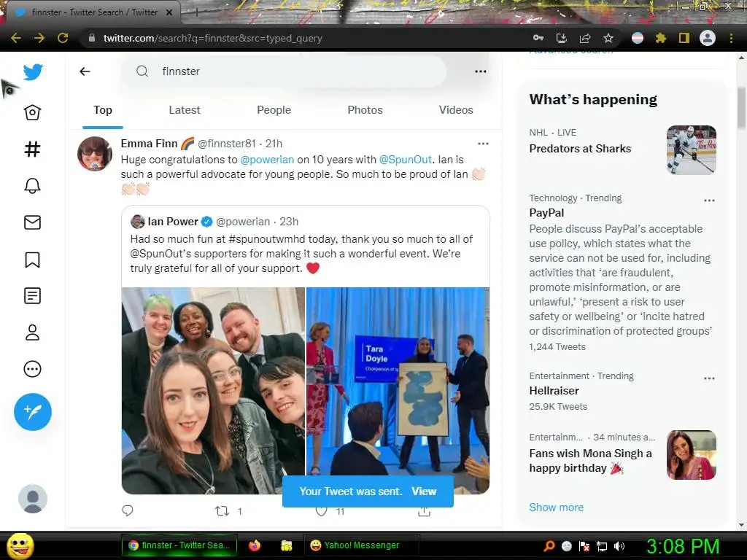
Task: Click browser back arrow
Action: pos(16,38)
